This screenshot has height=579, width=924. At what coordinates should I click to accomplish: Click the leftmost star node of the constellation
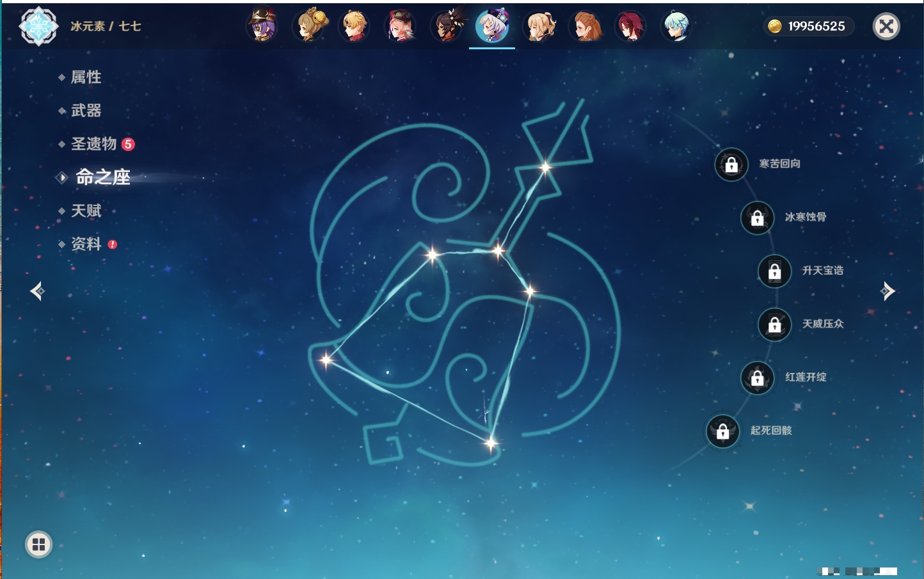pyautogui.click(x=326, y=360)
